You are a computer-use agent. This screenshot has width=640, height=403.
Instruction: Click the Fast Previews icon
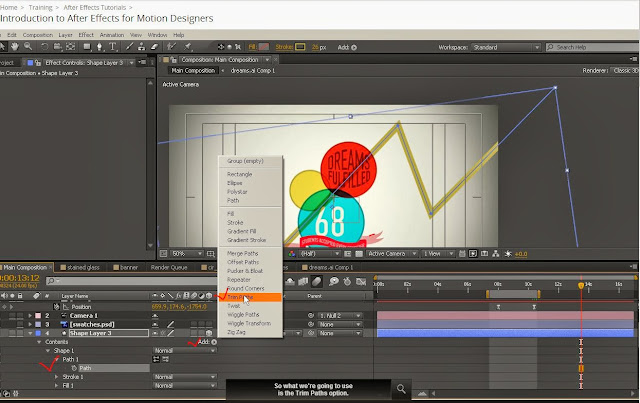coord(473,254)
